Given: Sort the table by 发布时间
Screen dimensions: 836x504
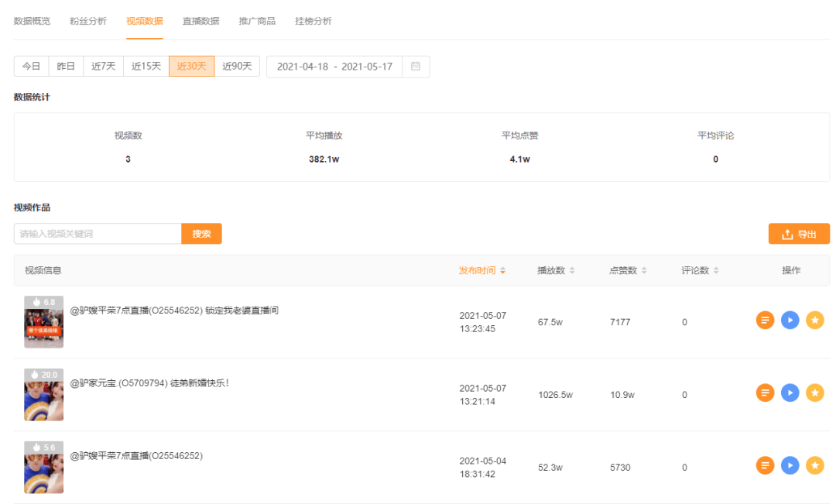Looking at the screenshot, I should [481, 270].
